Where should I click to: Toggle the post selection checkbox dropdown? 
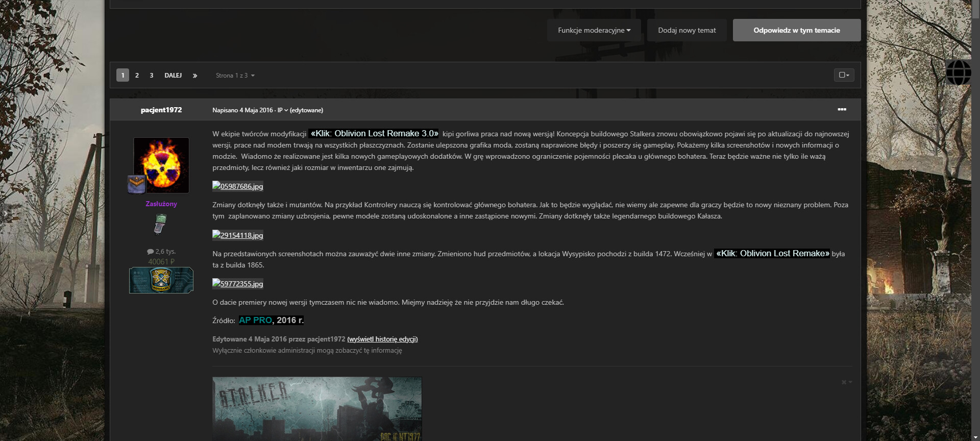click(x=844, y=75)
